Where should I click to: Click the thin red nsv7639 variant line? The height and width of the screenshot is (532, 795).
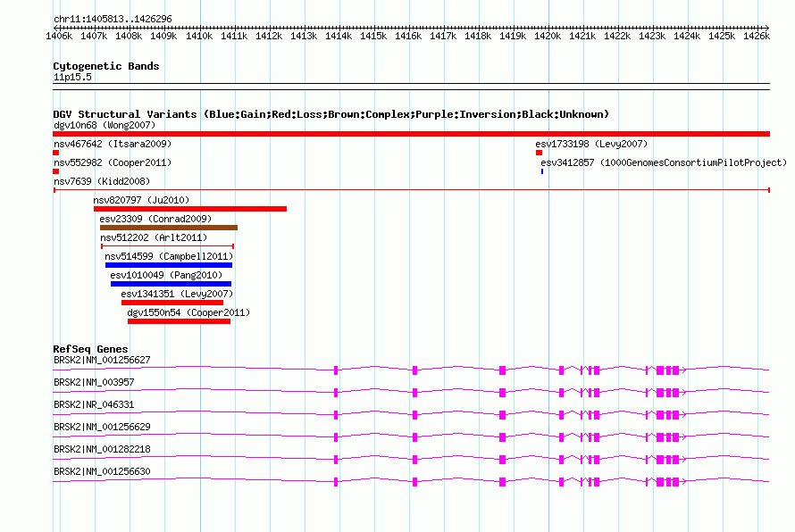click(411, 190)
